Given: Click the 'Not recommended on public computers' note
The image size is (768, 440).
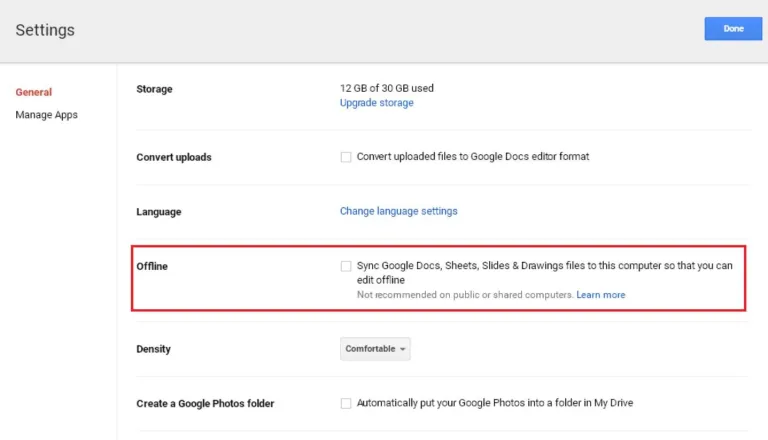Looking at the screenshot, I should (x=465, y=295).
